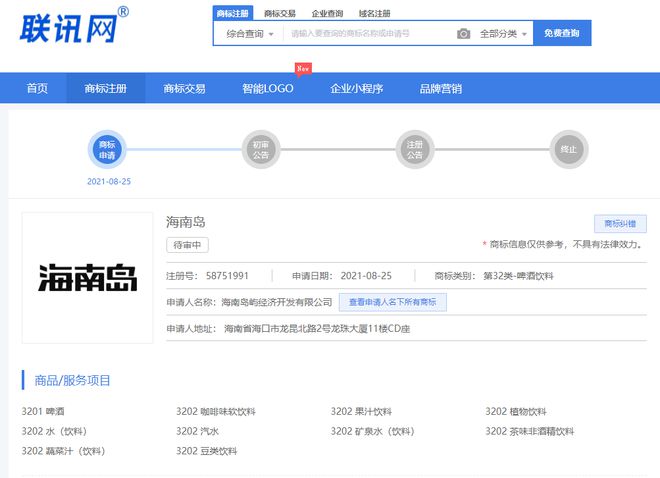Click the 初审公告 progress step circle
This screenshot has width=660, height=478.
coord(261,150)
